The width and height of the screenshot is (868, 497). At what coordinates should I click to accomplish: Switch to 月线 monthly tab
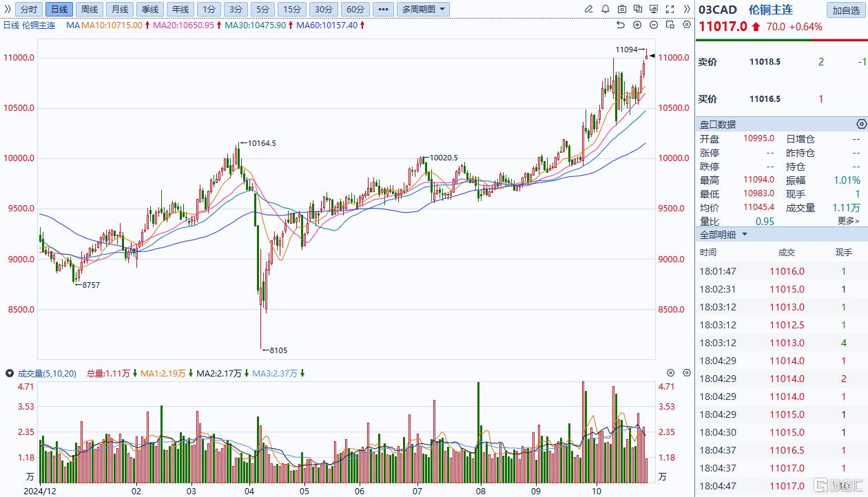[x=119, y=10]
